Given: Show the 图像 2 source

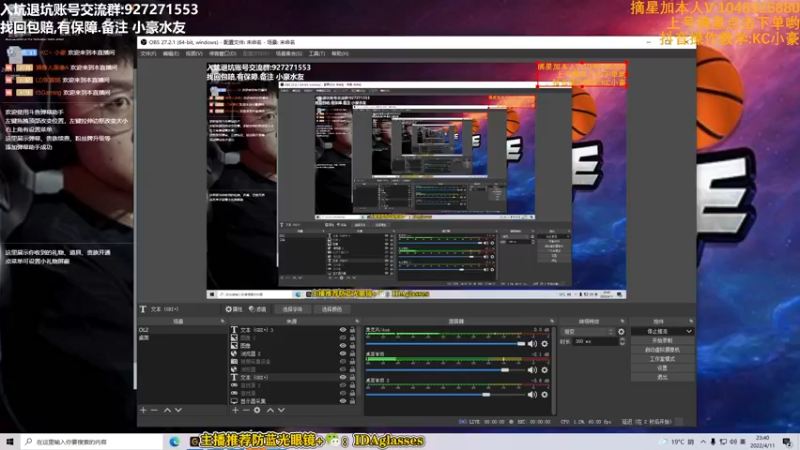Looking at the screenshot, I should coord(343,338).
